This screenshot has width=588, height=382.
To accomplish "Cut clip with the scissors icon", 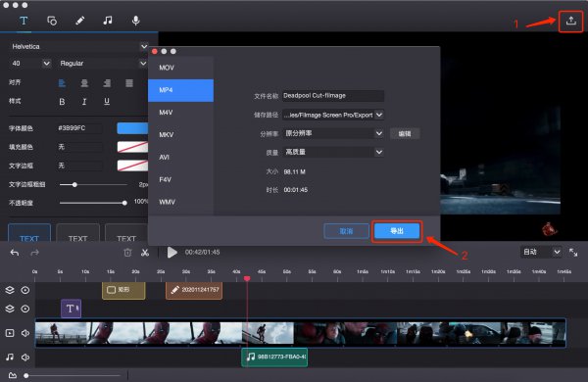I will click(x=145, y=253).
